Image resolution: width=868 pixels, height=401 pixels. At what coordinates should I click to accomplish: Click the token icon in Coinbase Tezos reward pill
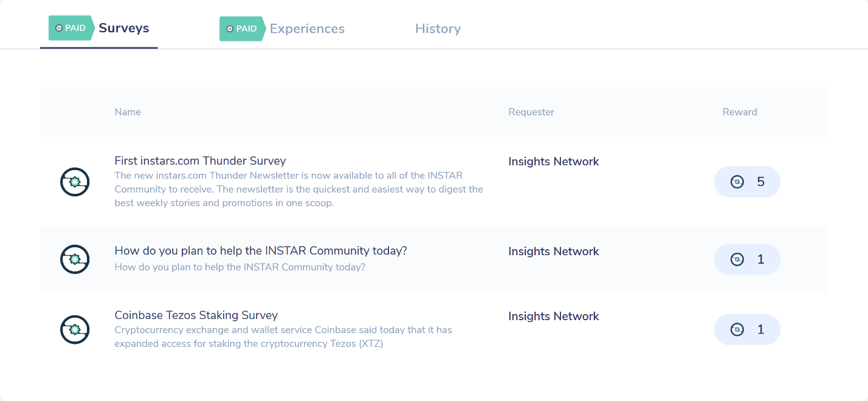coord(737,330)
